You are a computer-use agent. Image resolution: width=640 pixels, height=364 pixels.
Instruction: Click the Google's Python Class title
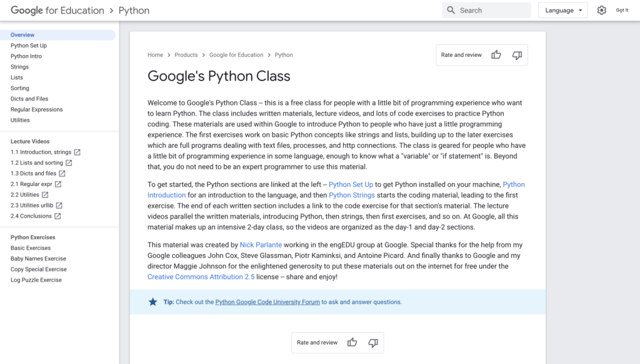pyautogui.click(x=219, y=76)
